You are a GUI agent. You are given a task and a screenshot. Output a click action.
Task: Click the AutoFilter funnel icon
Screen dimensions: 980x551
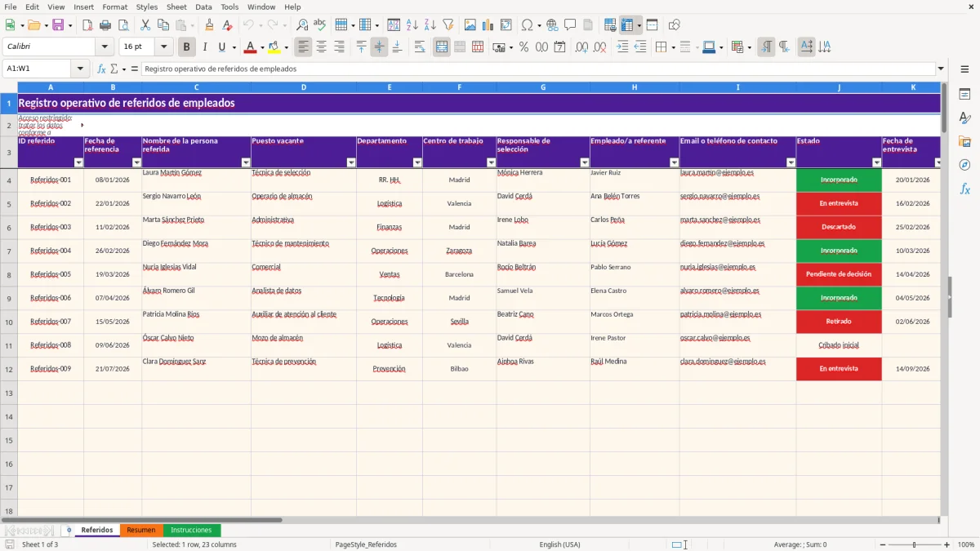coord(448,25)
